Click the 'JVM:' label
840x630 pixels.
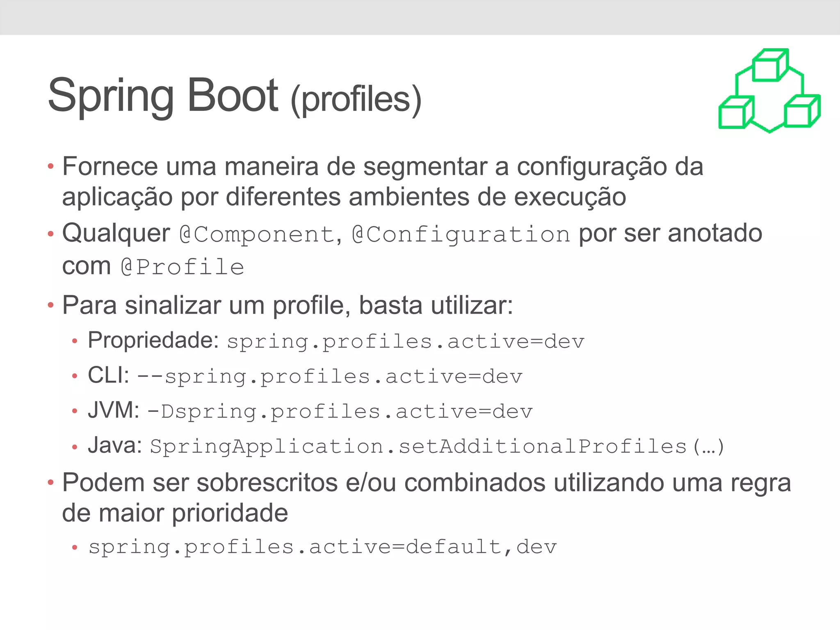point(114,410)
